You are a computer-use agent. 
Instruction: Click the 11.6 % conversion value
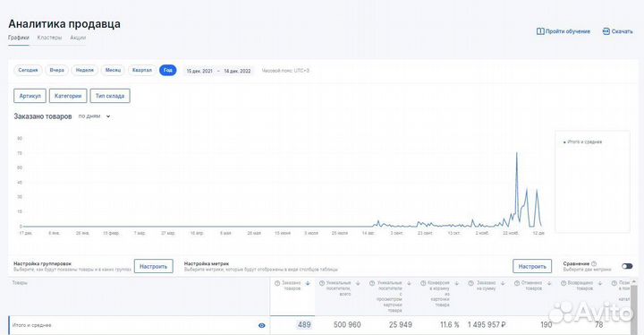point(449,325)
